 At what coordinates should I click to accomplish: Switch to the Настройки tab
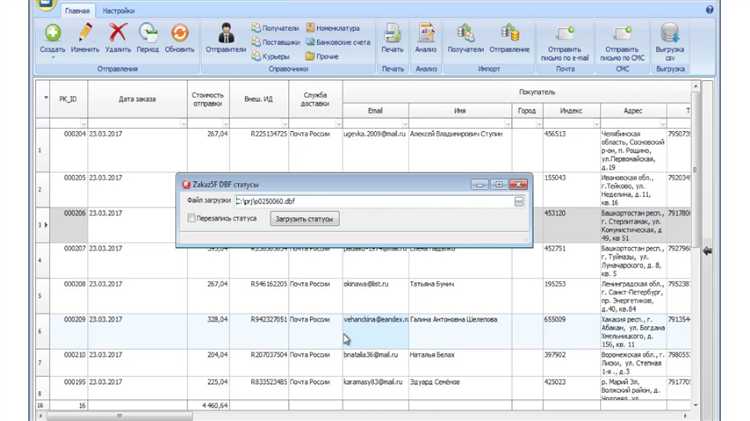[x=120, y=9]
